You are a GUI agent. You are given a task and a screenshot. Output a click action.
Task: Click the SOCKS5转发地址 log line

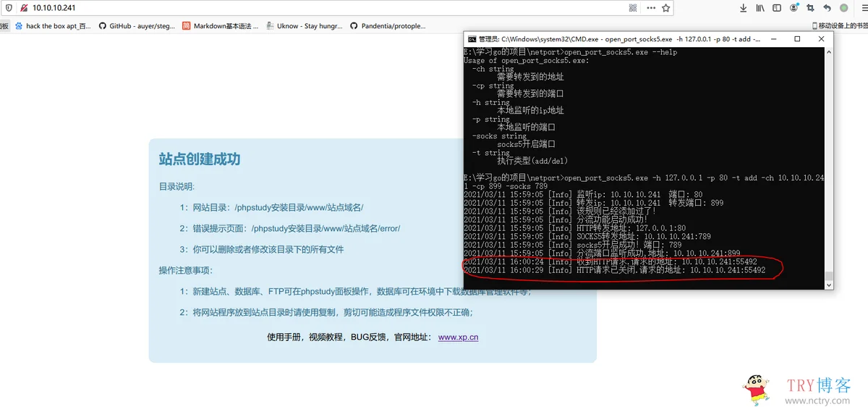tap(587, 236)
